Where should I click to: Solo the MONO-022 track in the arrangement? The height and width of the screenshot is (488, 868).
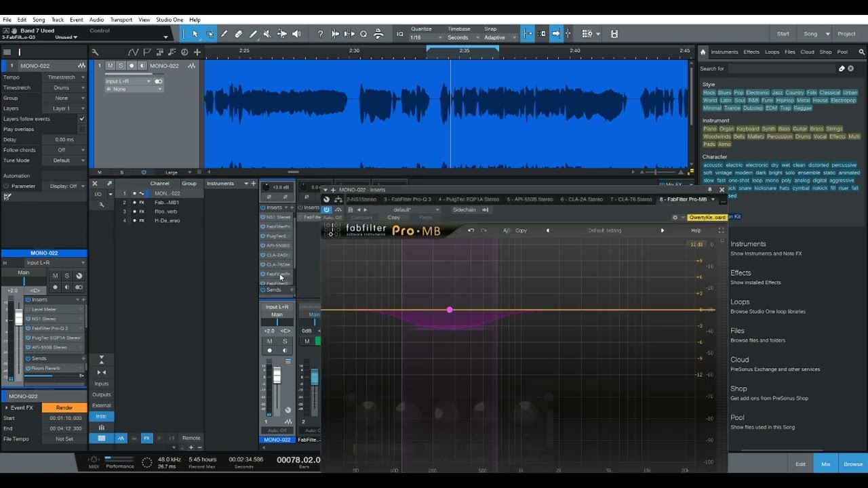pyautogui.click(x=121, y=66)
